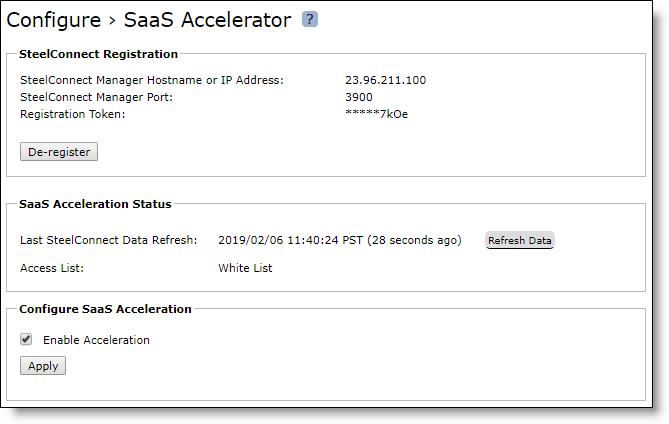Click the SteelConnect Registration section heading

[x=99, y=54]
